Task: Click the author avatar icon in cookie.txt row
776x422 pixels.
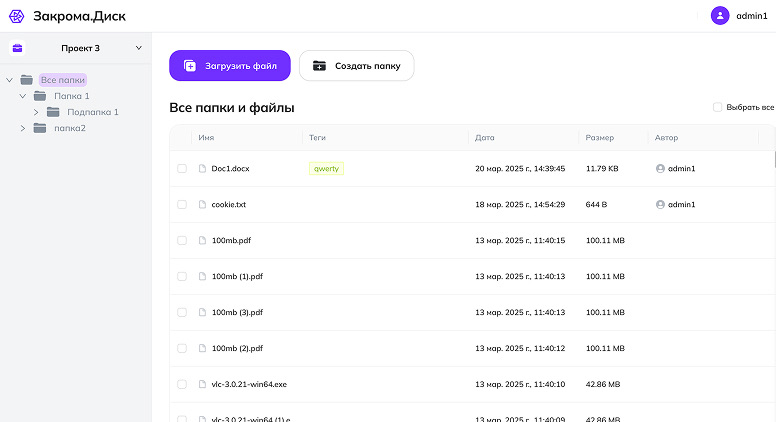Action: 660,204
